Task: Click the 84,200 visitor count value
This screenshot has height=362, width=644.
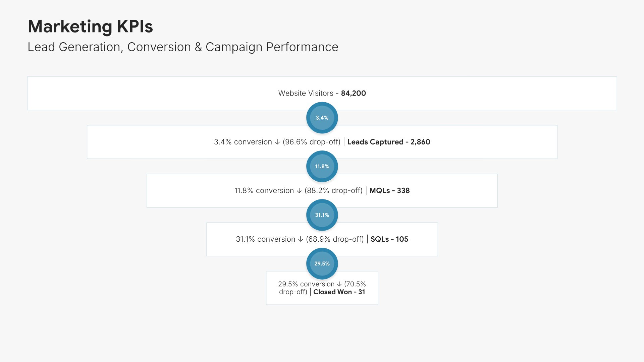Action: point(353,93)
